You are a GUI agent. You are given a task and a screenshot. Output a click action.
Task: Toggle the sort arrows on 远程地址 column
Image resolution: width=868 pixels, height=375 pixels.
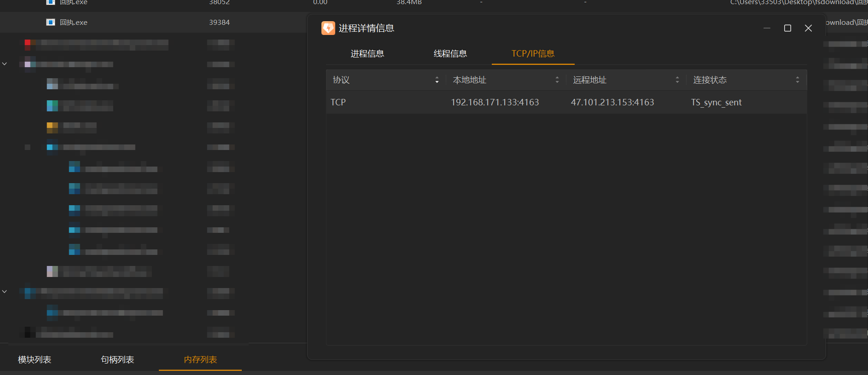677,80
